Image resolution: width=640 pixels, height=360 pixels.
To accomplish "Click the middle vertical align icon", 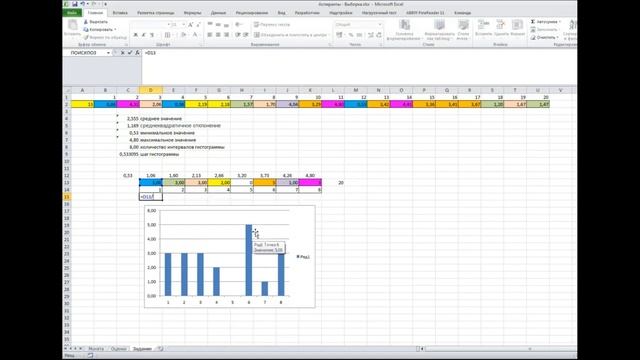I will [218, 24].
